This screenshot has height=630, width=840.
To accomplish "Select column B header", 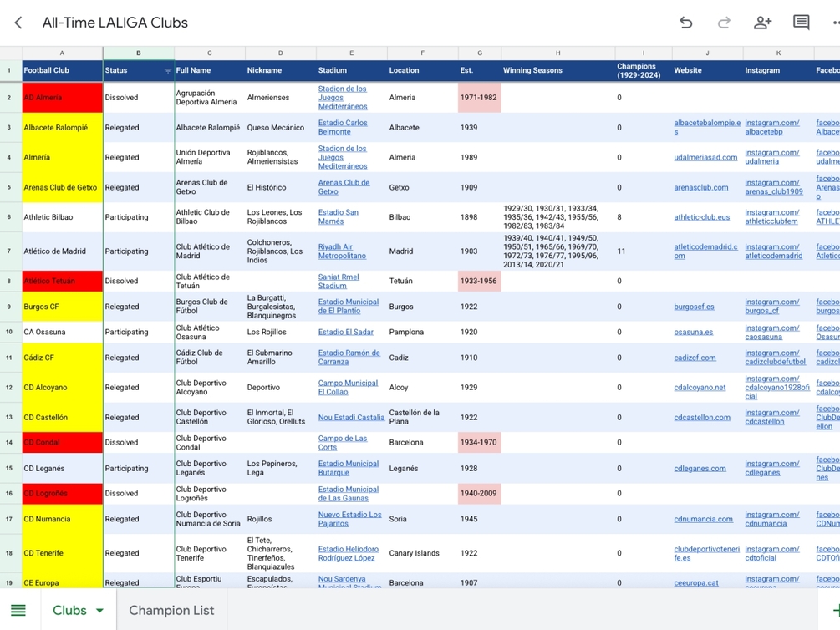I will click(139, 53).
